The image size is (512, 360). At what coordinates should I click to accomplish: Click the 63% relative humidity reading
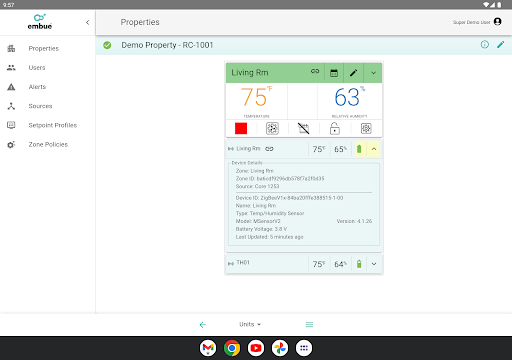click(349, 97)
